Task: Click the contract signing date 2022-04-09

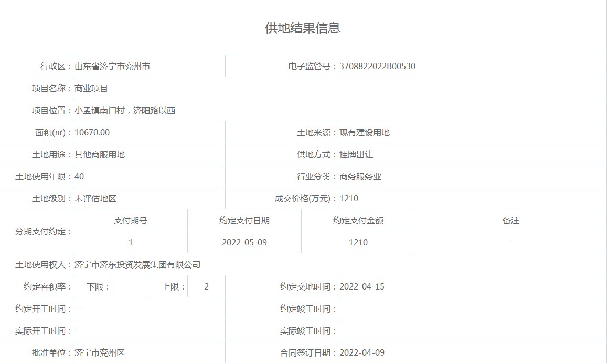Action: point(362,353)
